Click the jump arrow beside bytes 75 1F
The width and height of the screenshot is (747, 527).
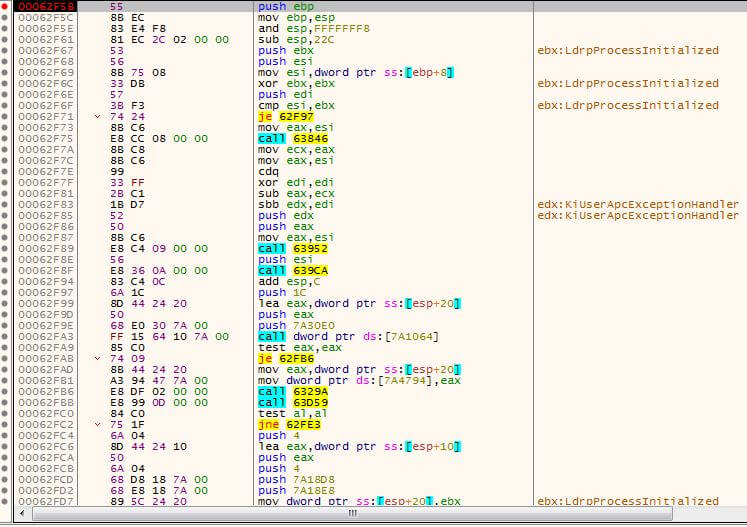point(97,425)
